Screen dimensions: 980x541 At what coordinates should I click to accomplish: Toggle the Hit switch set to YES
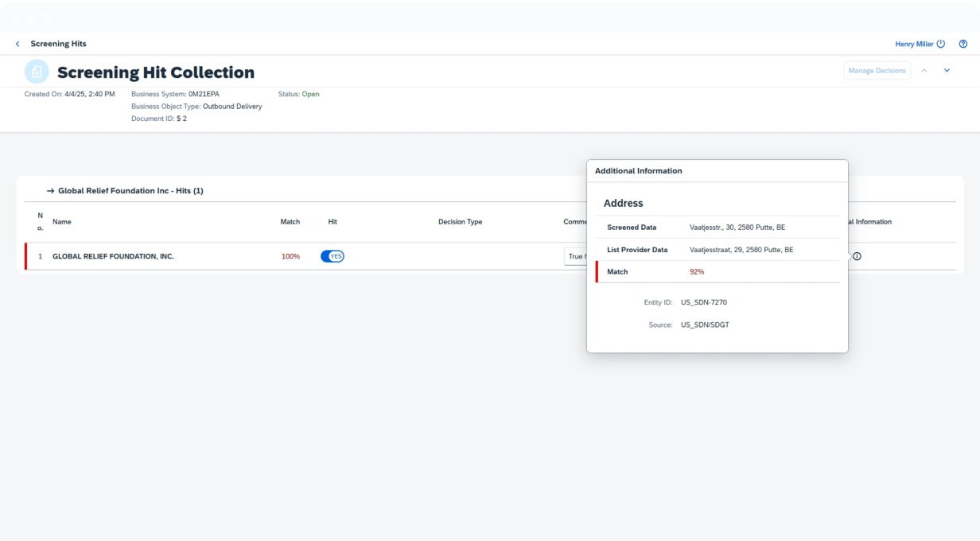click(x=332, y=256)
